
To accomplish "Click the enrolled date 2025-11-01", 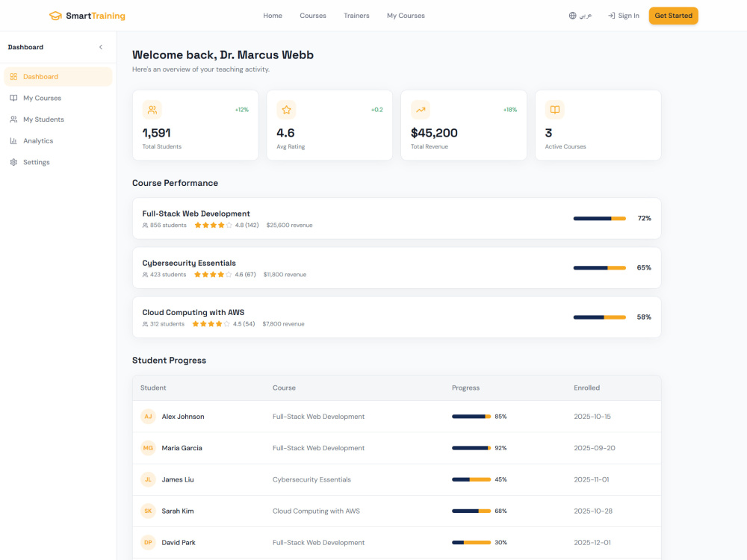I will [x=591, y=479].
